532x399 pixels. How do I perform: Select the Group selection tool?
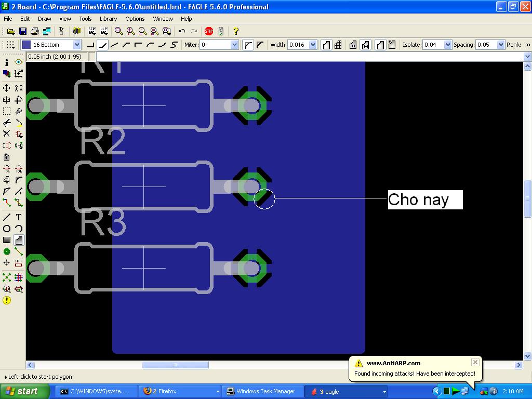click(x=6, y=111)
